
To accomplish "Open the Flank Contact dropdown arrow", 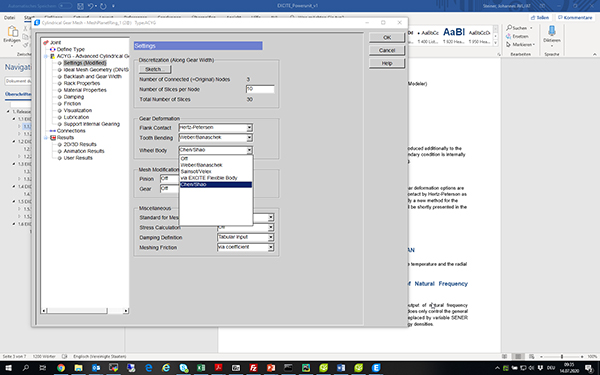I will click(249, 127).
